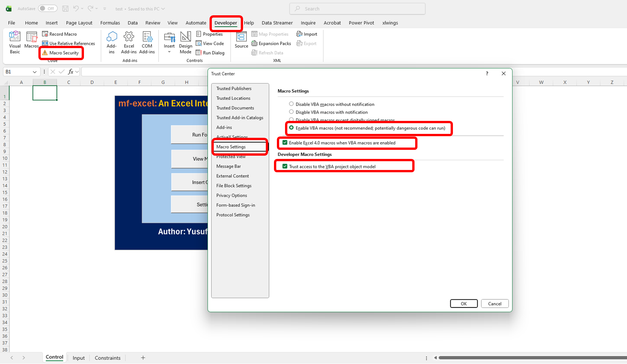Open Excel Add-ins dialog
This screenshot has height=364, width=627.
[x=129, y=43]
